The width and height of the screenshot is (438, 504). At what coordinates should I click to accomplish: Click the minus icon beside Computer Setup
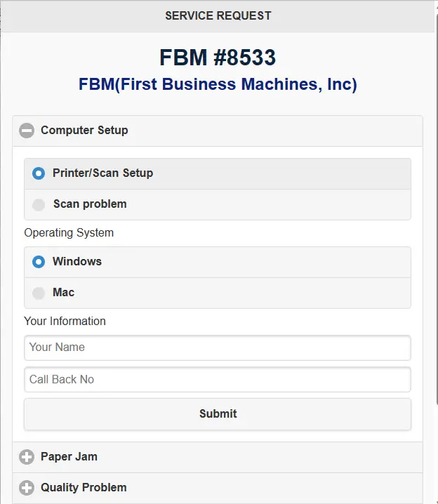point(27,131)
